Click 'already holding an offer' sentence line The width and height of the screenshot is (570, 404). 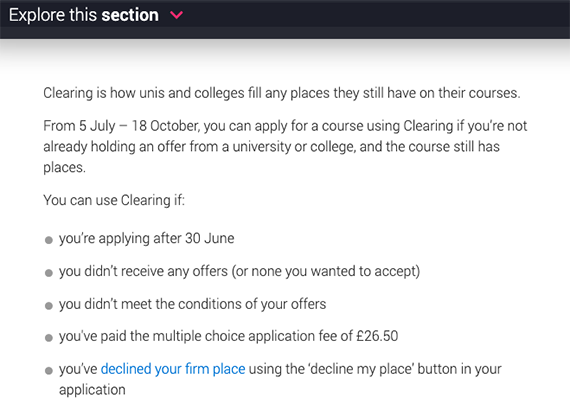click(x=272, y=147)
